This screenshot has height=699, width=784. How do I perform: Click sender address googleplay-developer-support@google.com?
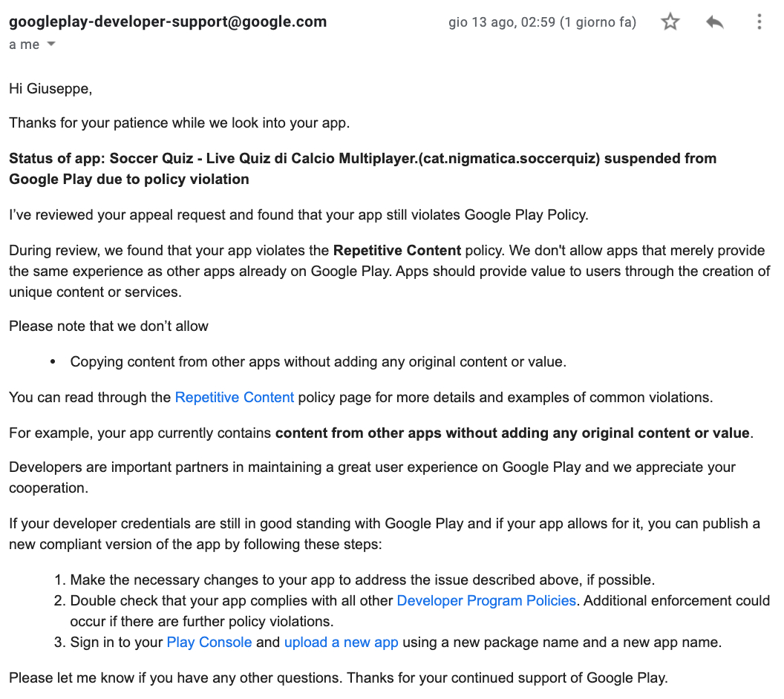point(168,22)
